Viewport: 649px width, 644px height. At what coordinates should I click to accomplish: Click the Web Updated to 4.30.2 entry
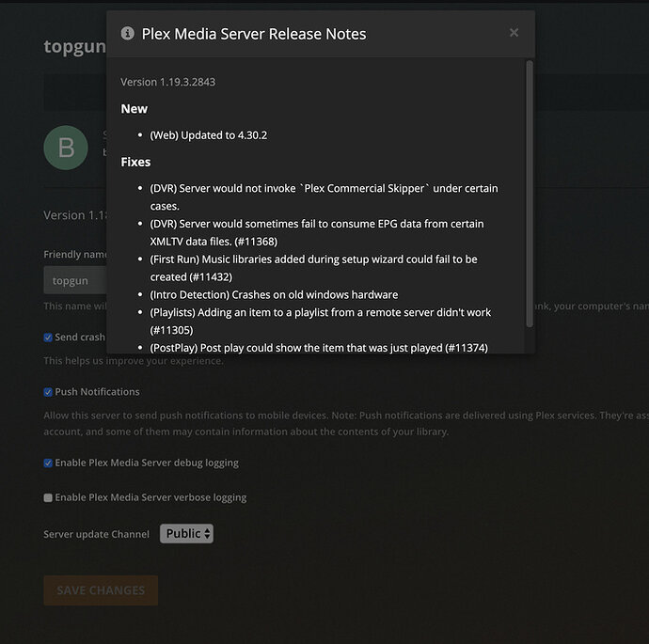(x=209, y=135)
